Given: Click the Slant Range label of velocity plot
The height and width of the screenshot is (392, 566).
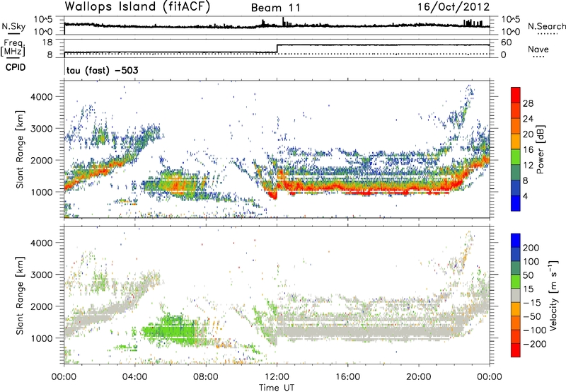Looking at the screenshot, I should pos(20,295).
